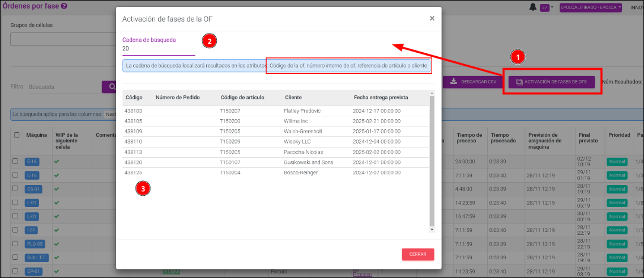The width and height of the screenshot is (644, 278).
Task: Click article code T150107
Action: click(230, 162)
